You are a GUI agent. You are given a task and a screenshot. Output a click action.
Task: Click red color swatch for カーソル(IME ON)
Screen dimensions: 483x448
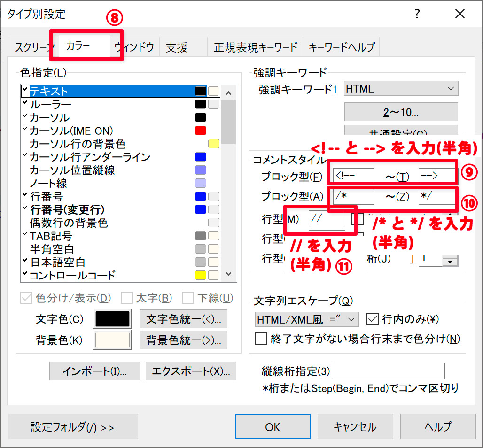click(201, 131)
